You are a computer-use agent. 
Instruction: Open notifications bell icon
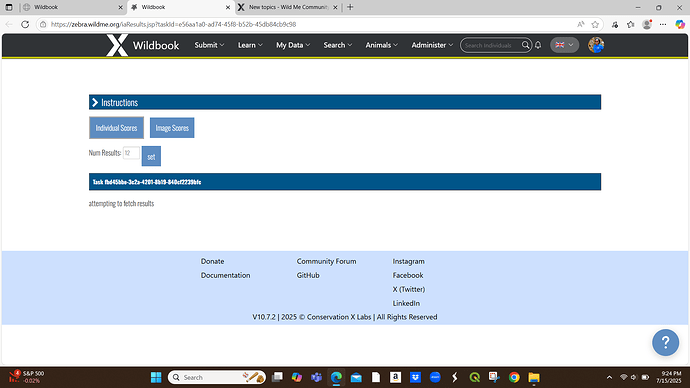pos(538,45)
